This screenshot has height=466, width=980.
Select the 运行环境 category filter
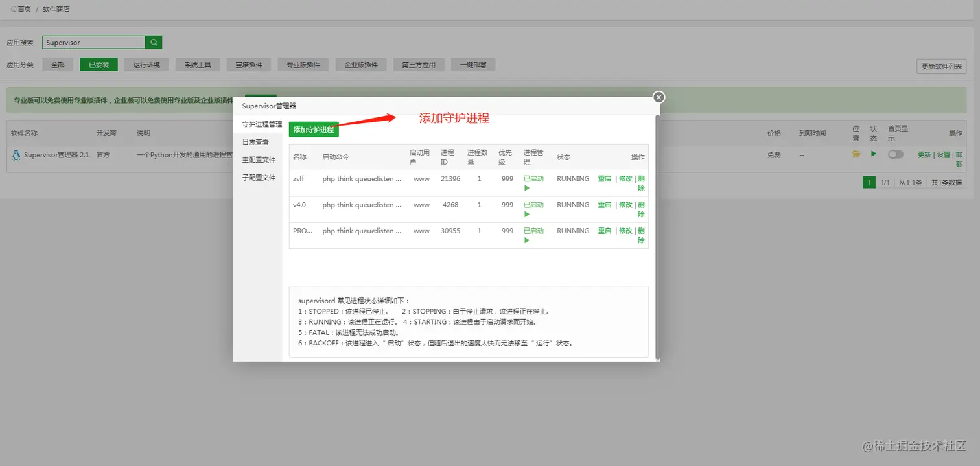146,65
